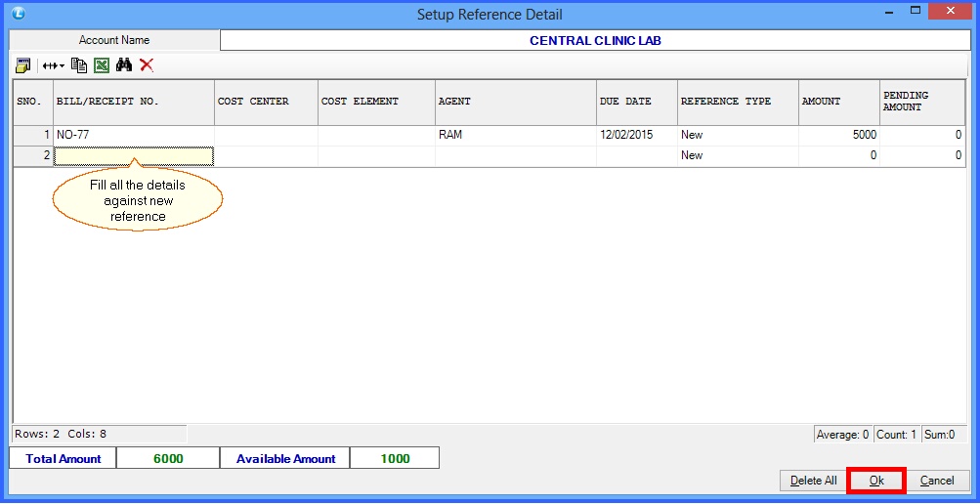
Task: Click the Count: 1 status entry
Action: click(897, 435)
